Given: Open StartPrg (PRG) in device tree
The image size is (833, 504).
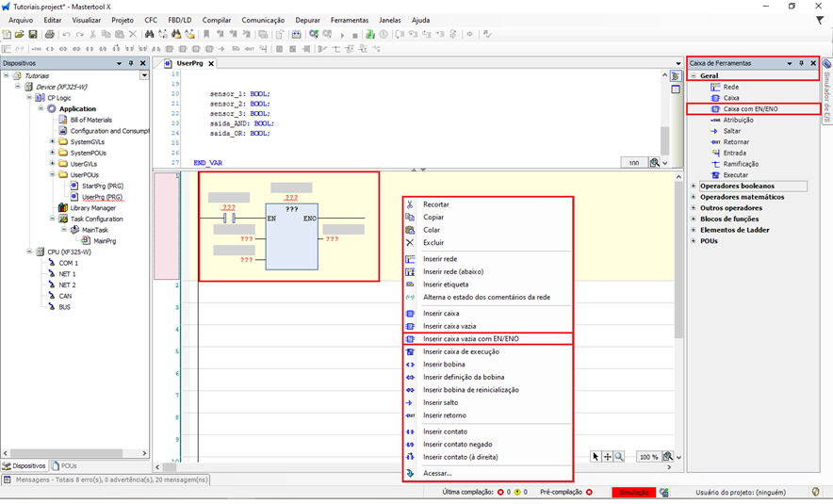Looking at the screenshot, I should (100, 186).
